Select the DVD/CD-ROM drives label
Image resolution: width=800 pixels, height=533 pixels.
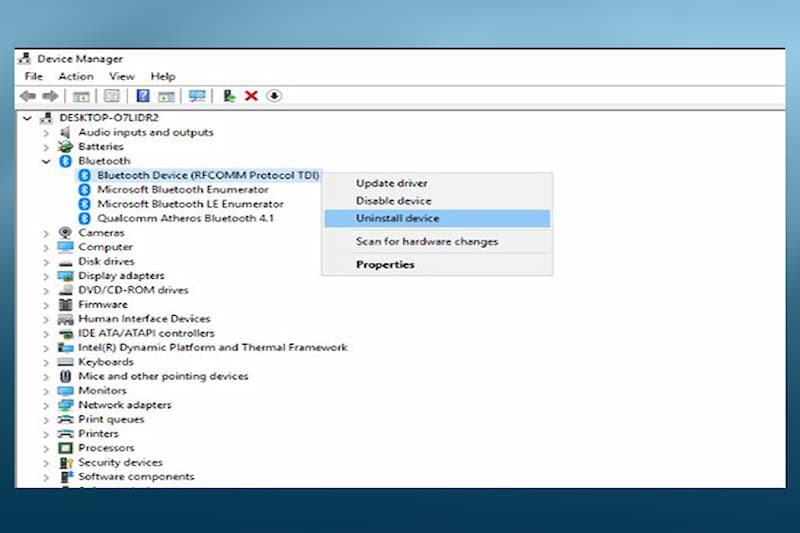133,290
